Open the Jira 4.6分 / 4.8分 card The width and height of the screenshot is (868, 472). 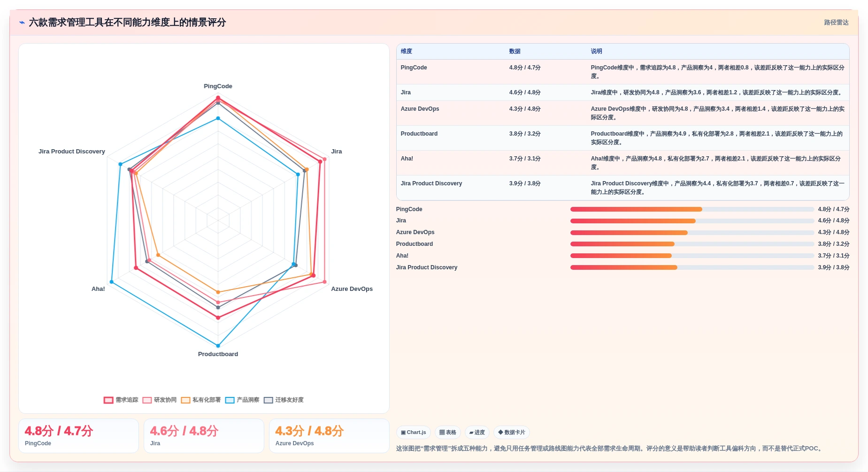click(204, 436)
